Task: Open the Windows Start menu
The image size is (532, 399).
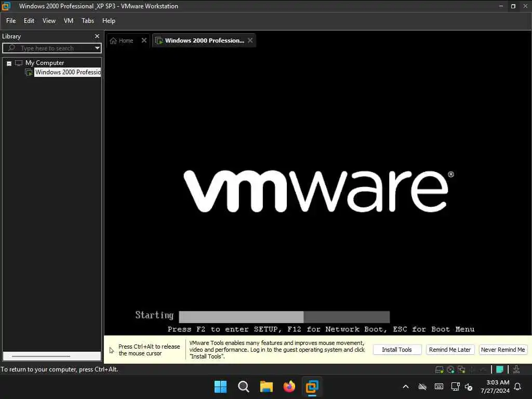Action: (220, 387)
